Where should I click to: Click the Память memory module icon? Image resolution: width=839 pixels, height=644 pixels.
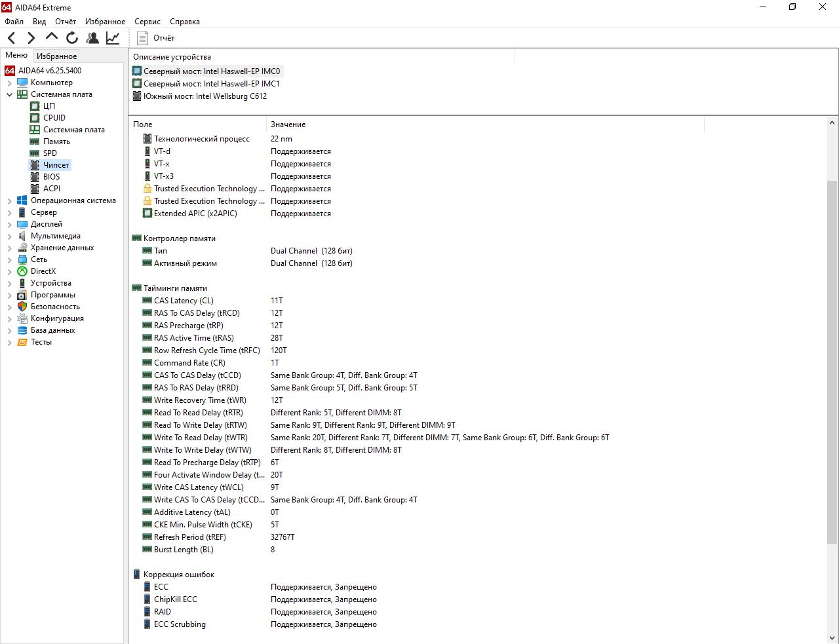tap(35, 142)
